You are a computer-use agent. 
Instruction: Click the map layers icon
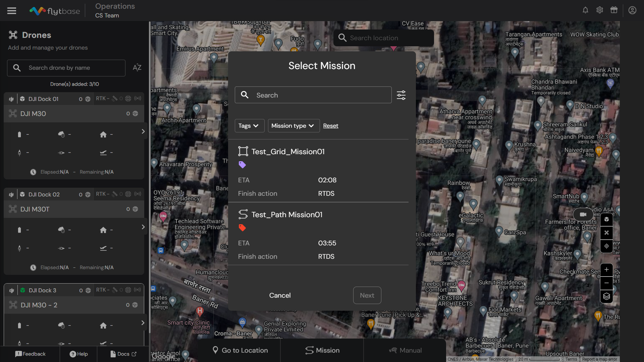pyautogui.click(x=606, y=296)
